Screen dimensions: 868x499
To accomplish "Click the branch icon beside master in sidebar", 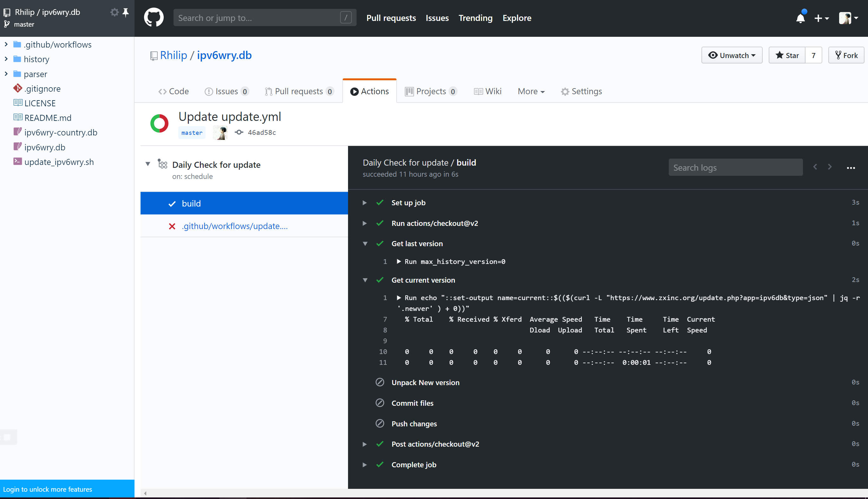I will (7, 24).
